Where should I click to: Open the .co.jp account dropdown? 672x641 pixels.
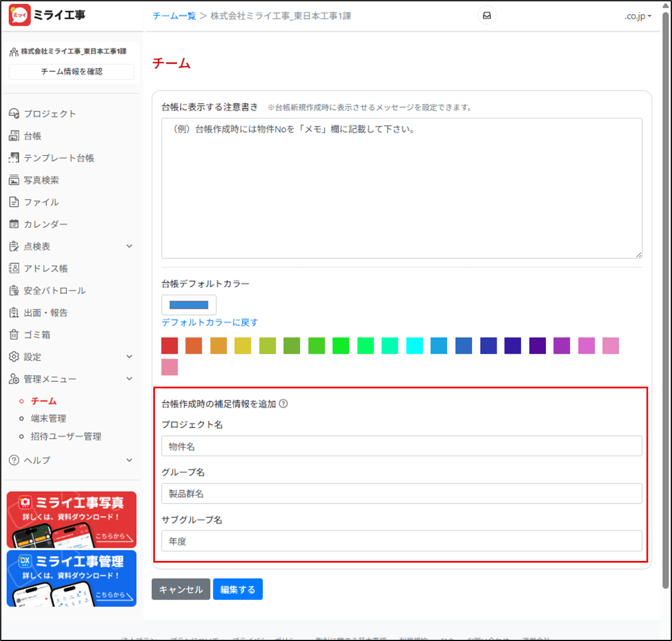(637, 16)
